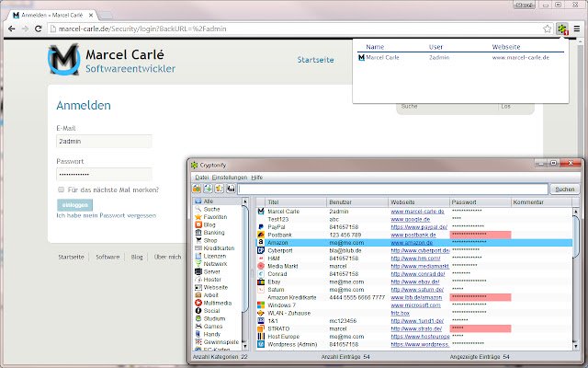588x368 pixels.
Task: Select Marcel Carle entry in extension popup
Action: pos(460,57)
